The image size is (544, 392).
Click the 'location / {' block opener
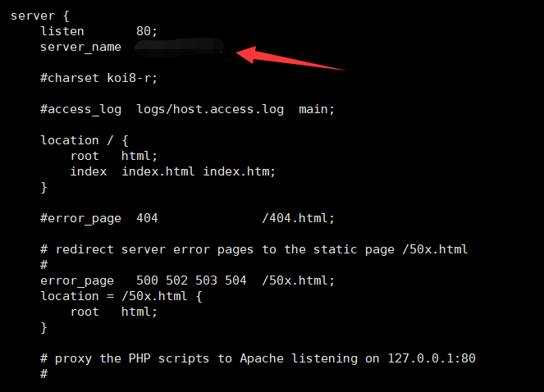click(x=85, y=140)
